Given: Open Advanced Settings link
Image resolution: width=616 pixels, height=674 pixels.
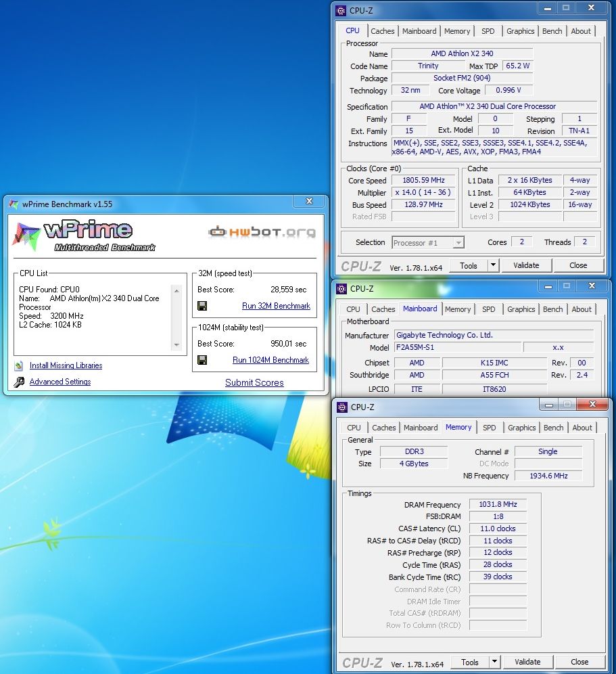Looking at the screenshot, I should click(60, 382).
